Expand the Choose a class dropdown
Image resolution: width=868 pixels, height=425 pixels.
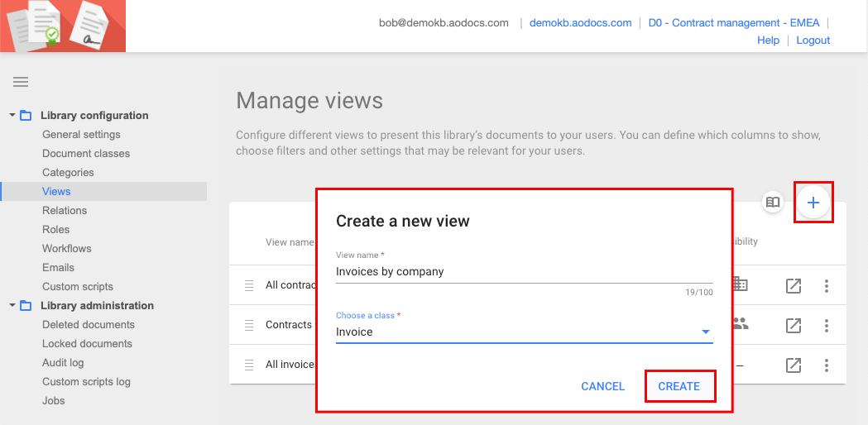[705, 332]
